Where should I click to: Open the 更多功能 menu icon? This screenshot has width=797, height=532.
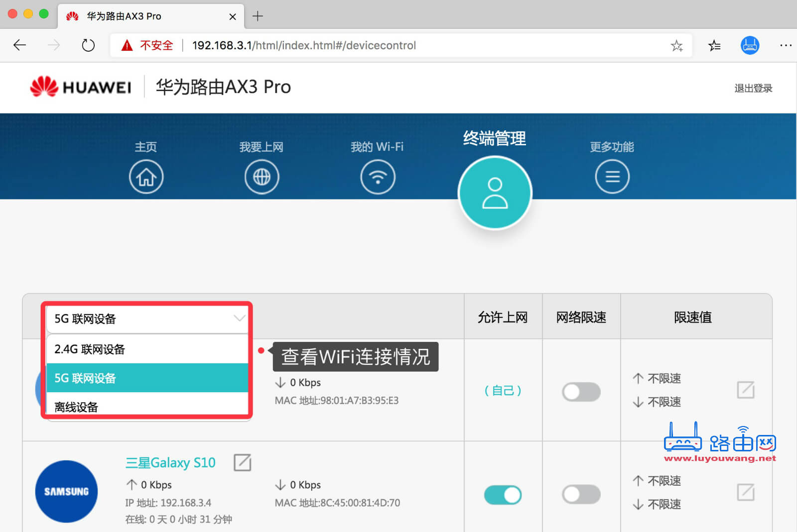(612, 176)
